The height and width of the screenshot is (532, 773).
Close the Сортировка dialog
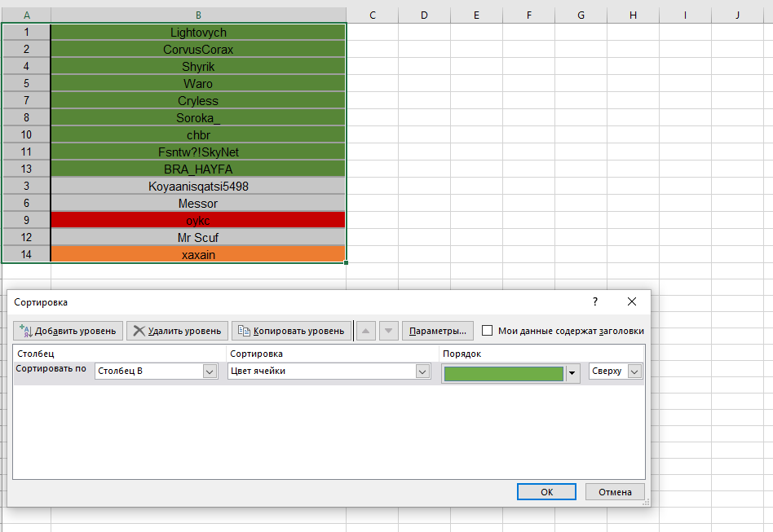[631, 301]
